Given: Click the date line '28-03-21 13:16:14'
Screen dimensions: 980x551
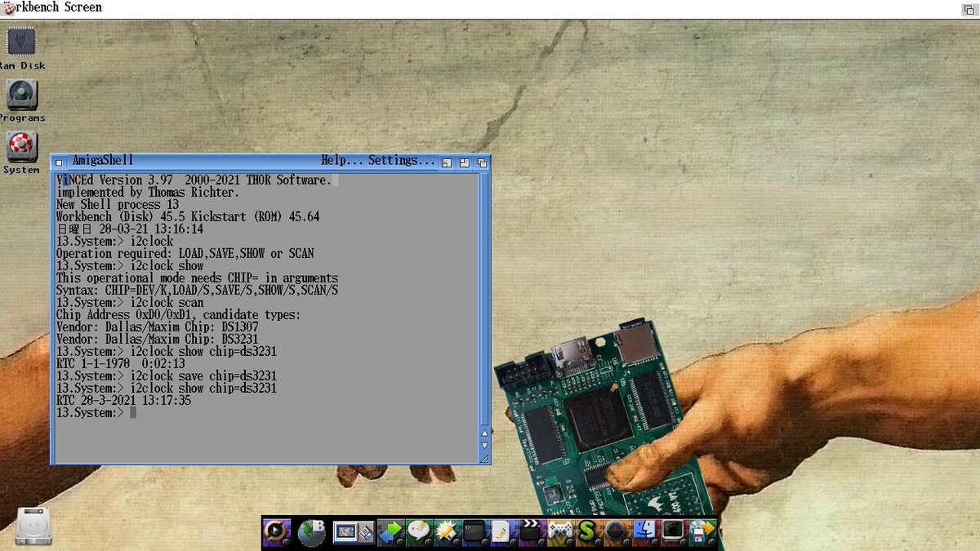Looking at the screenshot, I should 129,229.
